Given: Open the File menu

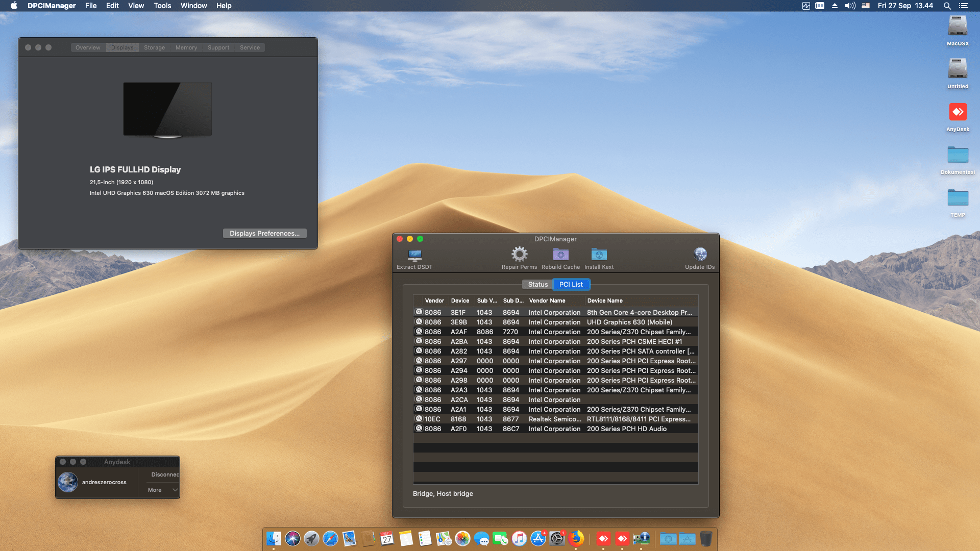Looking at the screenshot, I should [x=91, y=6].
